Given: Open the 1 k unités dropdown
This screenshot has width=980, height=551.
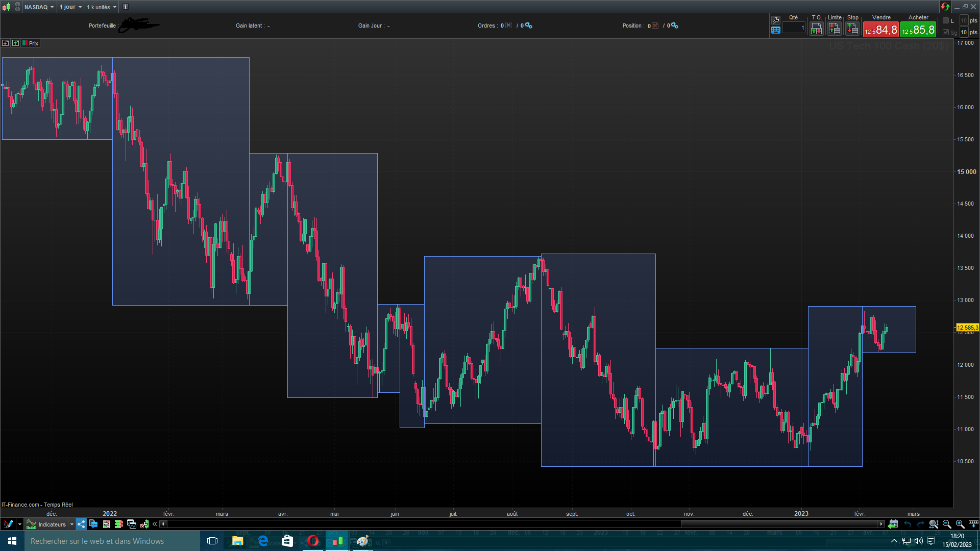Looking at the screenshot, I should click(x=102, y=7).
